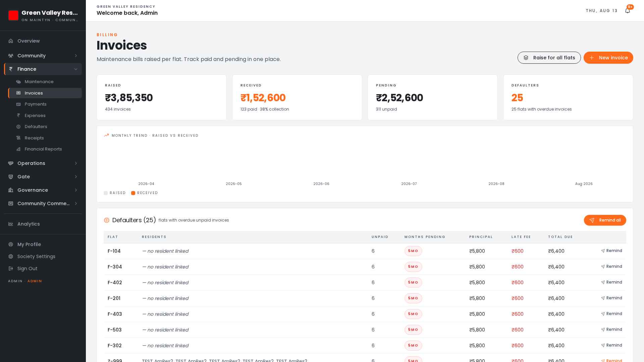Click the 5MO badge for F-201

[x=413, y=298]
